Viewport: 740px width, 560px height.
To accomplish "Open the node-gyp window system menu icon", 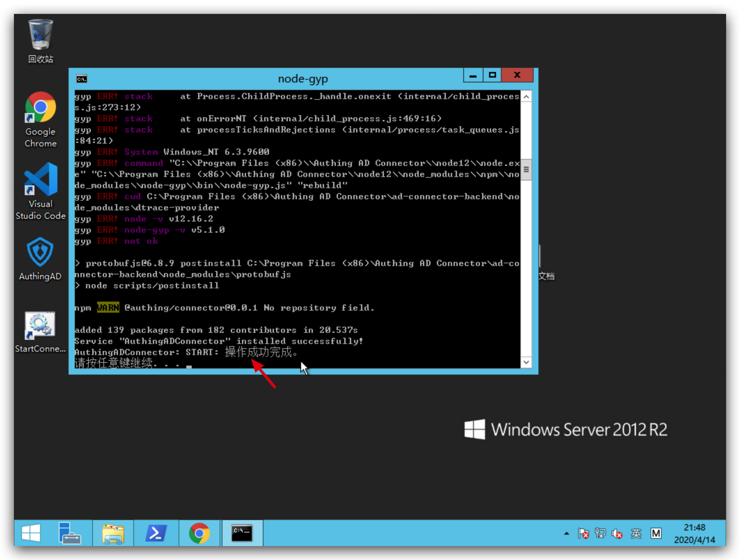I will pos(82,79).
